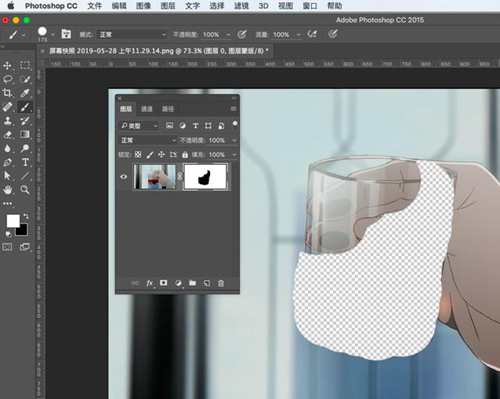
Task: Expand the layer opacity 100% dropdown
Action: click(x=234, y=140)
